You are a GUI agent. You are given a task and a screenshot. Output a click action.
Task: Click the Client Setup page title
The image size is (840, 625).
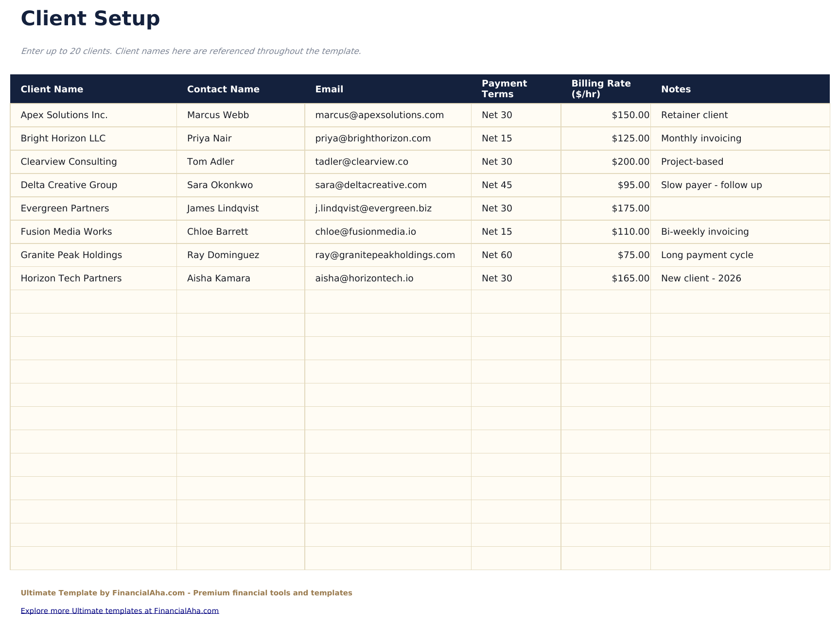point(90,18)
